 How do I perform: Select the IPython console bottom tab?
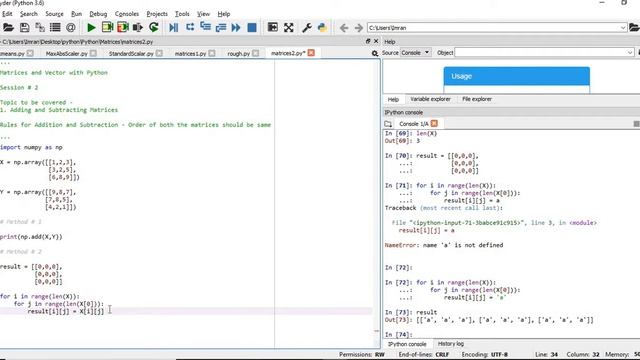coord(407,344)
